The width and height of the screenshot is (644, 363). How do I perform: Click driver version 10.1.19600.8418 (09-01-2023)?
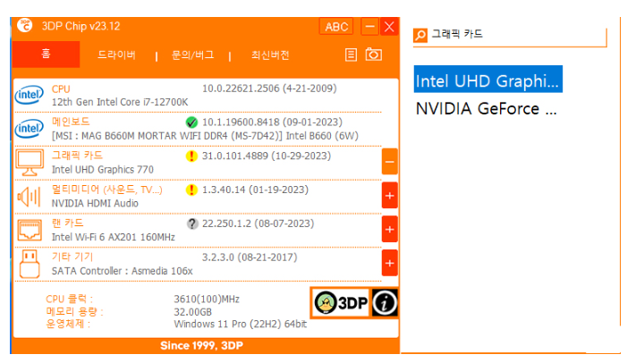[x=272, y=122]
